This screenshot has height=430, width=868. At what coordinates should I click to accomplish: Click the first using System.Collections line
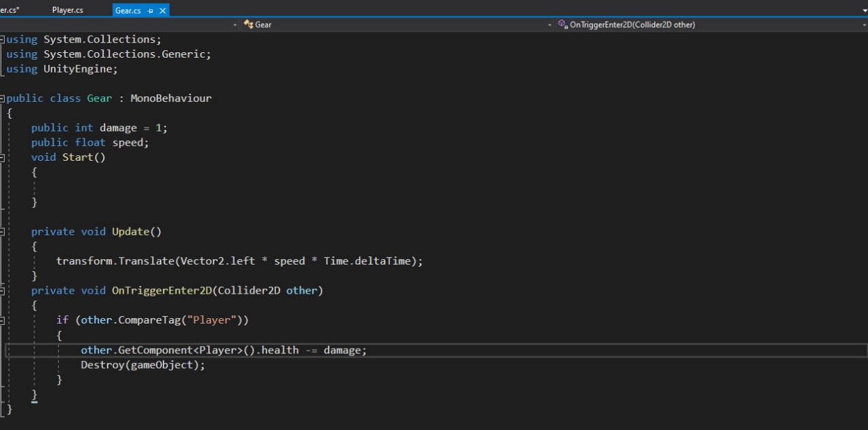(84, 39)
